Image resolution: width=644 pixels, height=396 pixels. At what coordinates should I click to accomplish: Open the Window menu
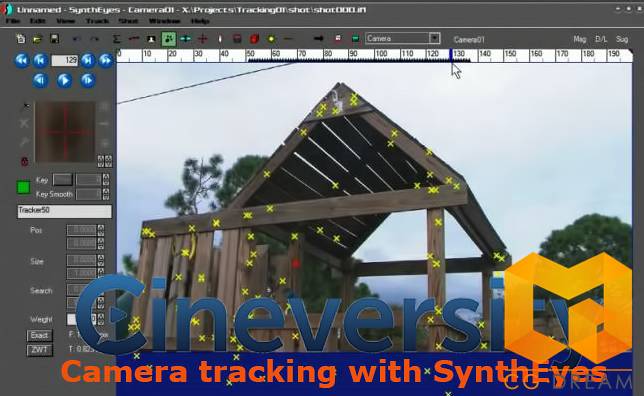click(x=164, y=21)
